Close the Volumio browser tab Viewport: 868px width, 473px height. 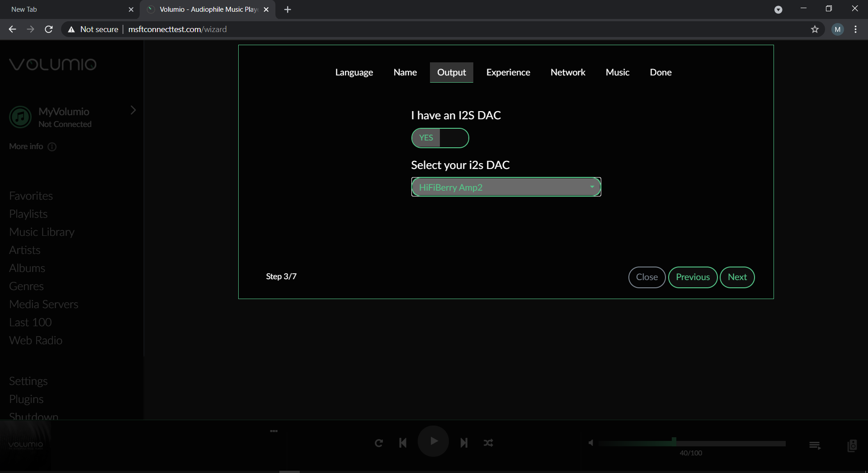tap(266, 9)
